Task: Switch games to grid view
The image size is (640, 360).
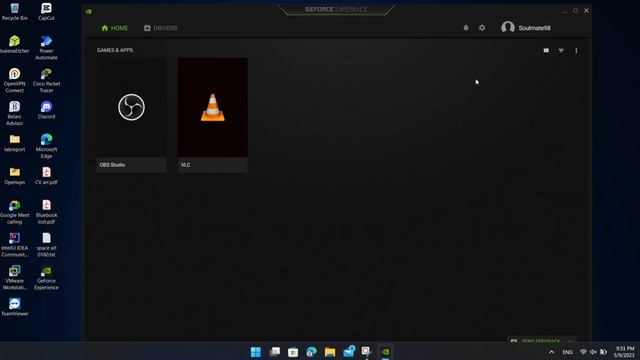Action: (546, 51)
